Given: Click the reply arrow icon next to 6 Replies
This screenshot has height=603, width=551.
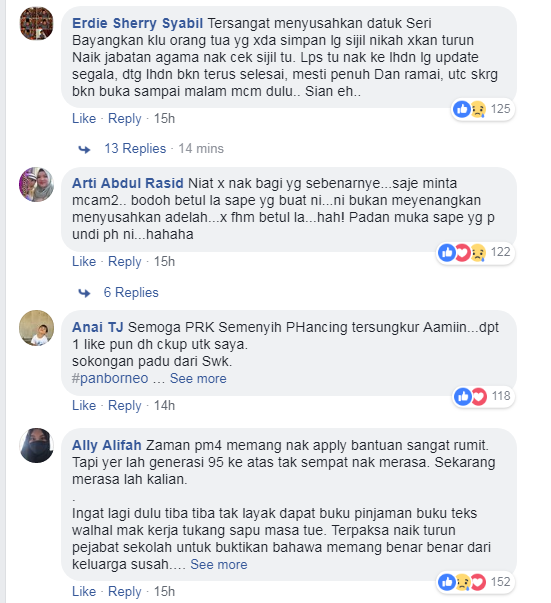Looking at the screenshot, I should 84,293.
